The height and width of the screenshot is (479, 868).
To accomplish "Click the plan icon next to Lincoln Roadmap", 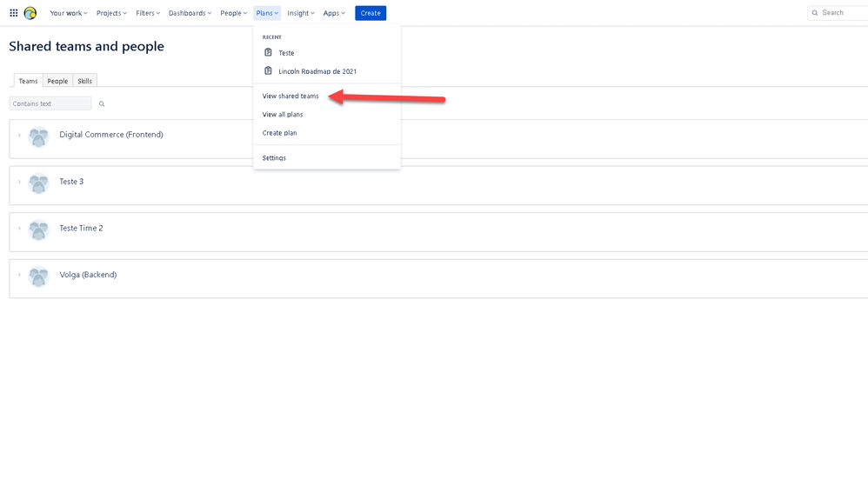I will (268, 70).
